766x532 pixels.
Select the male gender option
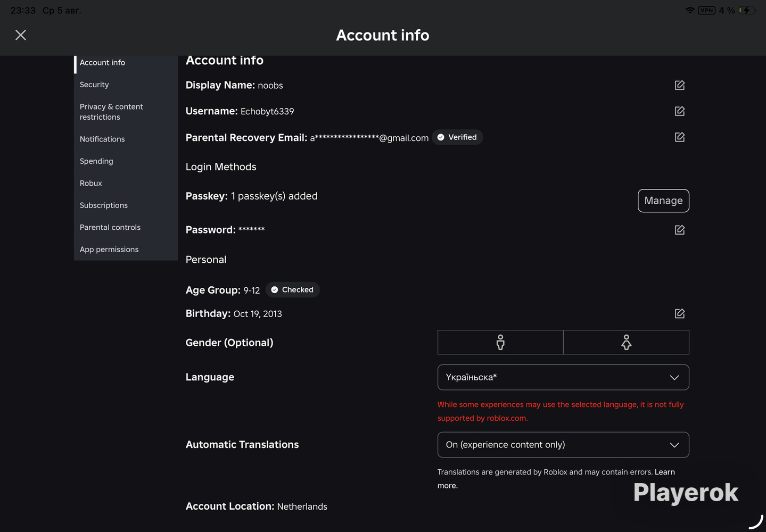coord(500,342)
